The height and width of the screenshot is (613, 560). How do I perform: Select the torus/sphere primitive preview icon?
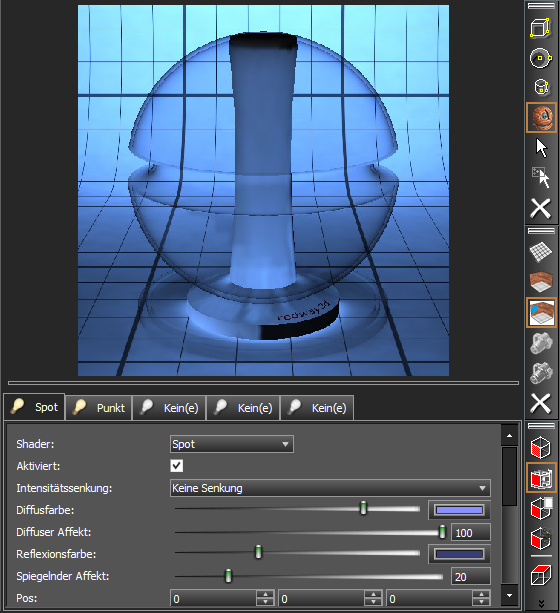541,58
